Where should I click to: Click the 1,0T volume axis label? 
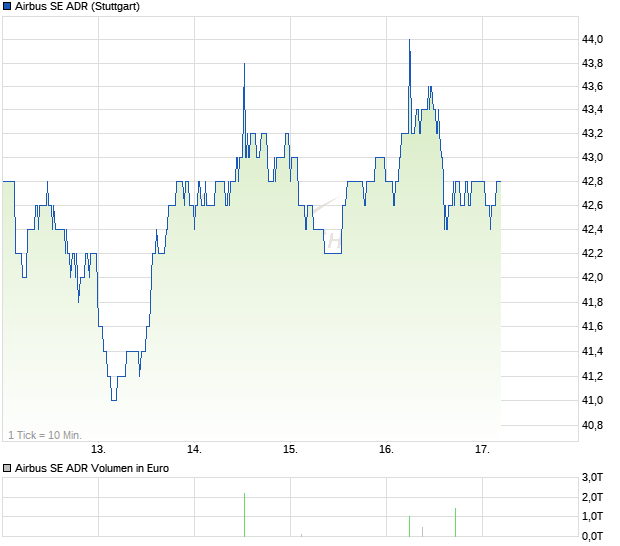tap(592, 516)
